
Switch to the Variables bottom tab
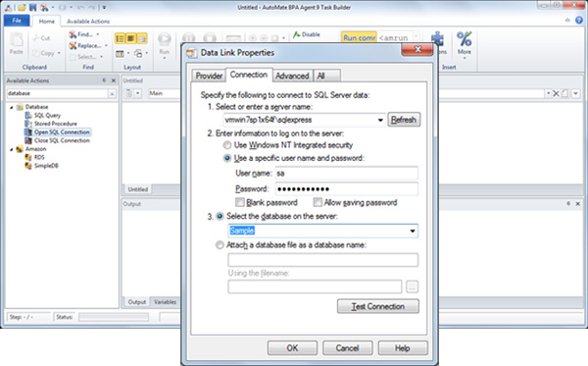pyautogui.click(x=165, y=302)
